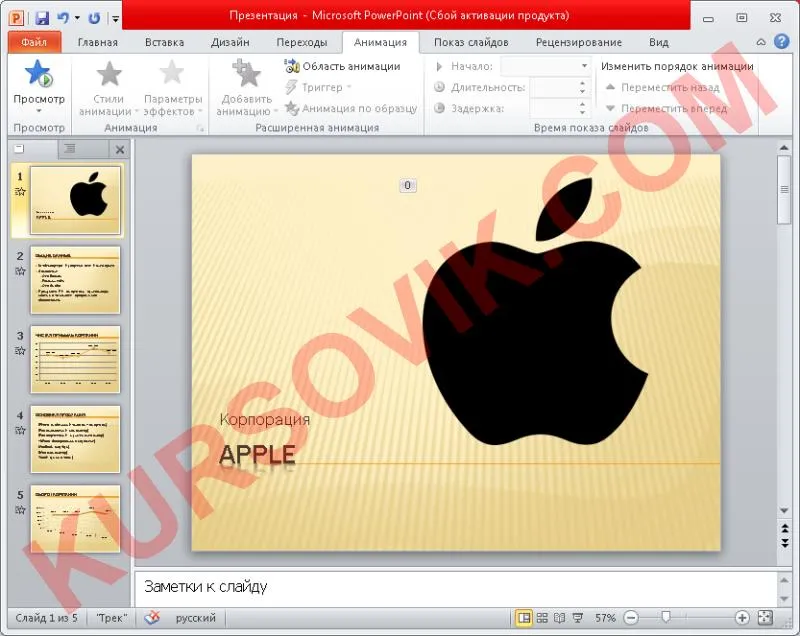Click the animation star icon beside slide 1
The image size is (800, 636).
[20, 192]
